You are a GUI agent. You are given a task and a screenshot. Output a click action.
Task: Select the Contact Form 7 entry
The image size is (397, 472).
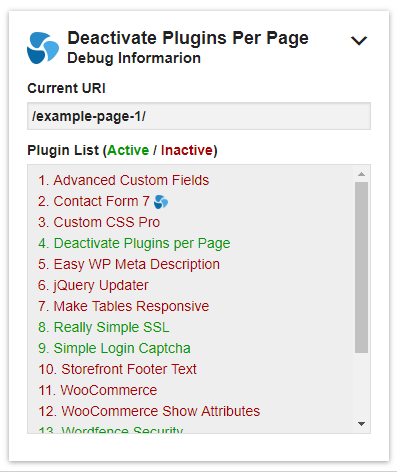click(x=94, y=201)
